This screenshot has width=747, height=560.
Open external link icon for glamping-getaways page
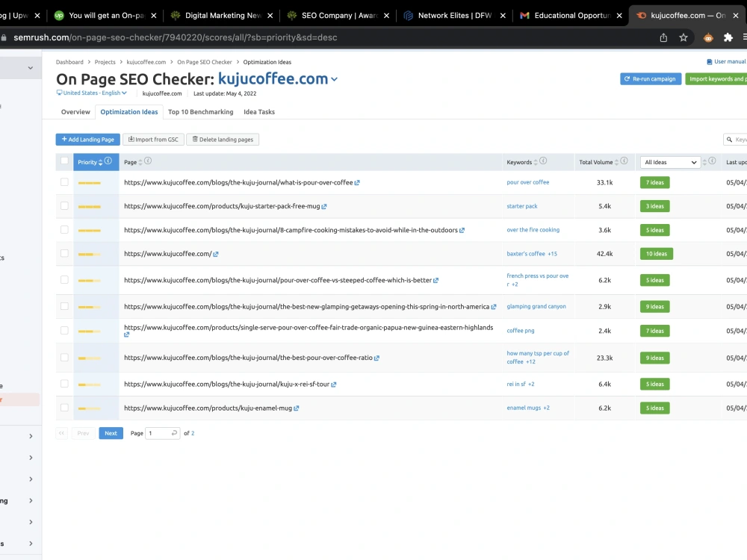point(494,307)
